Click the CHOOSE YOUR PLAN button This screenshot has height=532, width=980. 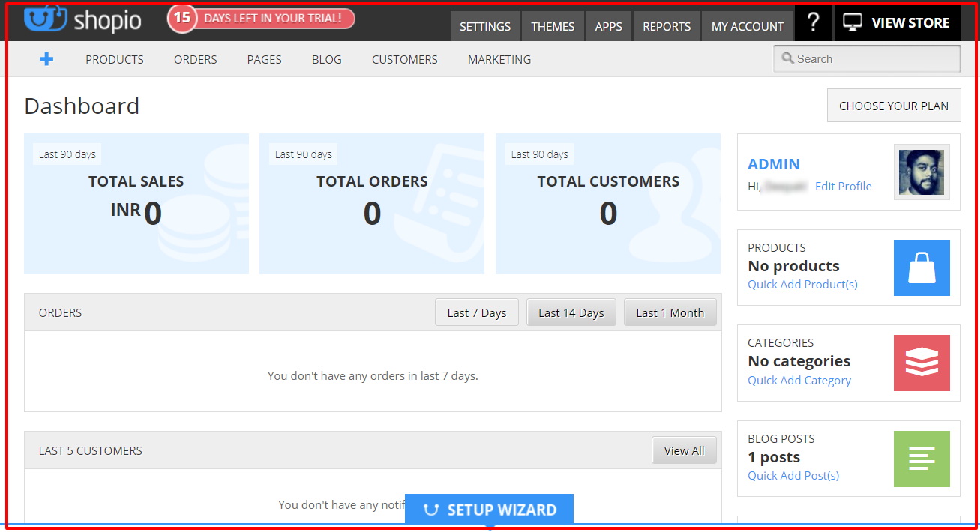pyautogui.click(x=893, y=106)
